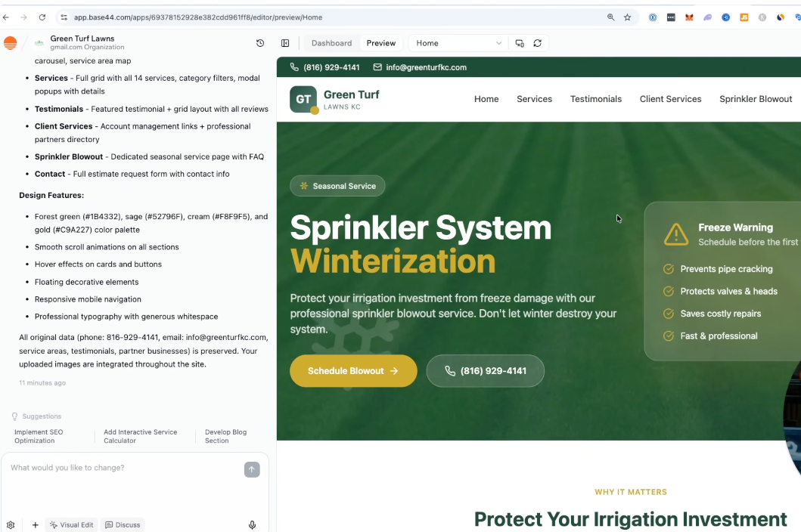Click the device preview size icon

click(x=520, y=43)
